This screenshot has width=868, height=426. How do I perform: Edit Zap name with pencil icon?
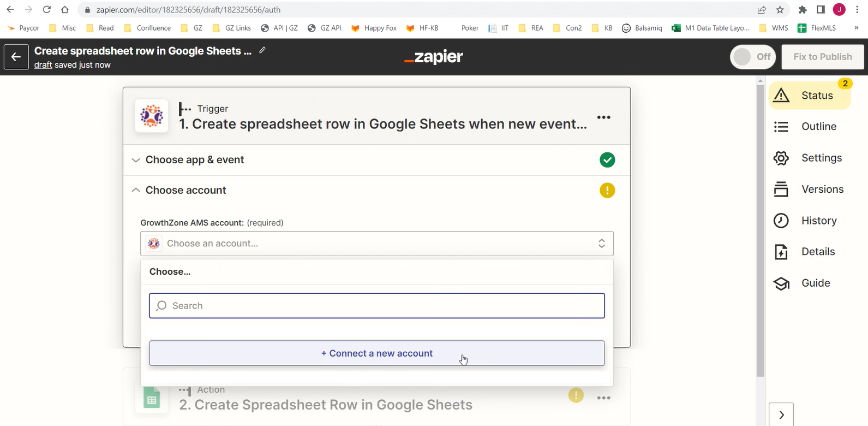click(262, 50)
